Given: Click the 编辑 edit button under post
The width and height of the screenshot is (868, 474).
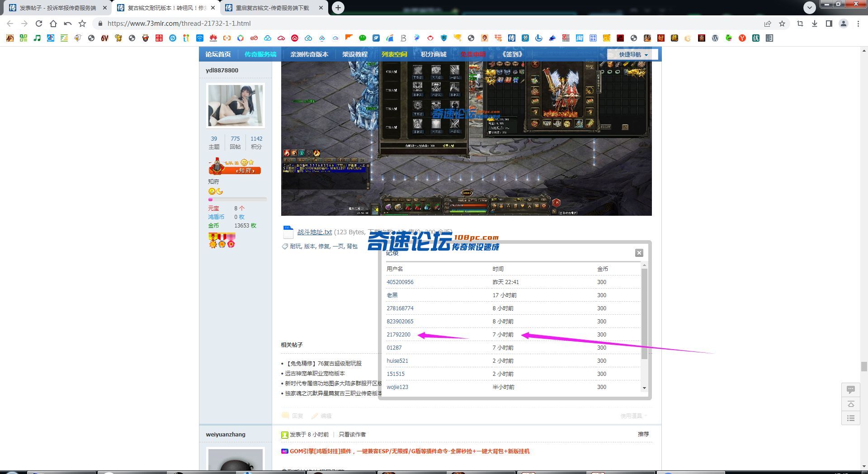Looking at the screenshot, I should (x=321, y=416).
